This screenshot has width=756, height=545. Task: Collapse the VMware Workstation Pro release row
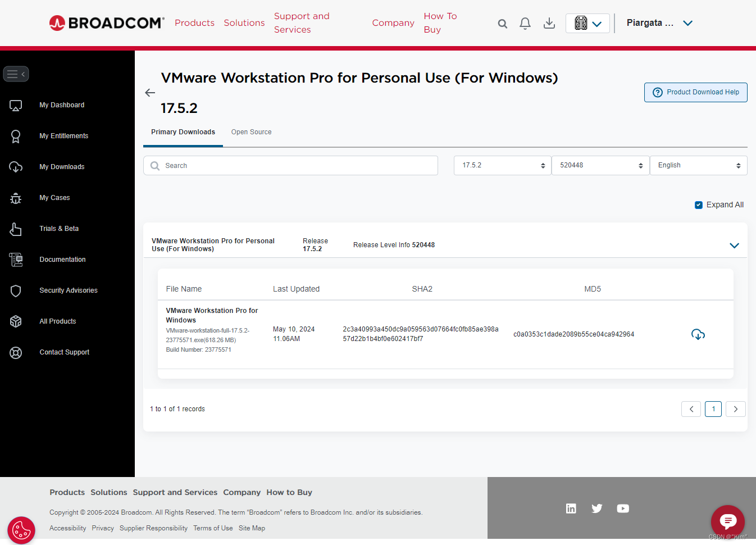coord(734,246)
